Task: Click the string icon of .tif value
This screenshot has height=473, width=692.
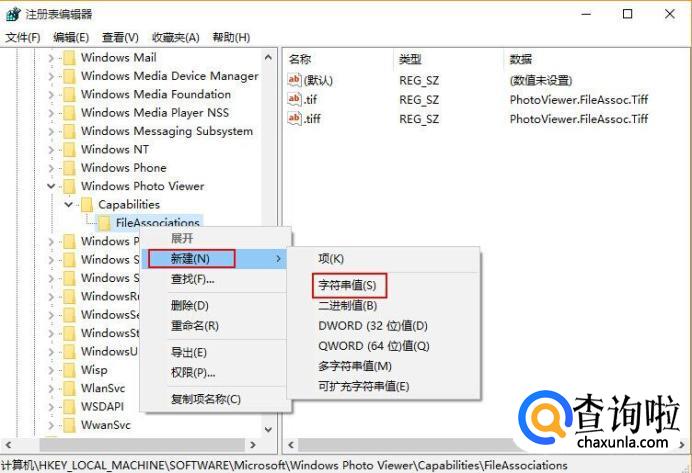Action: coord(294,99)
